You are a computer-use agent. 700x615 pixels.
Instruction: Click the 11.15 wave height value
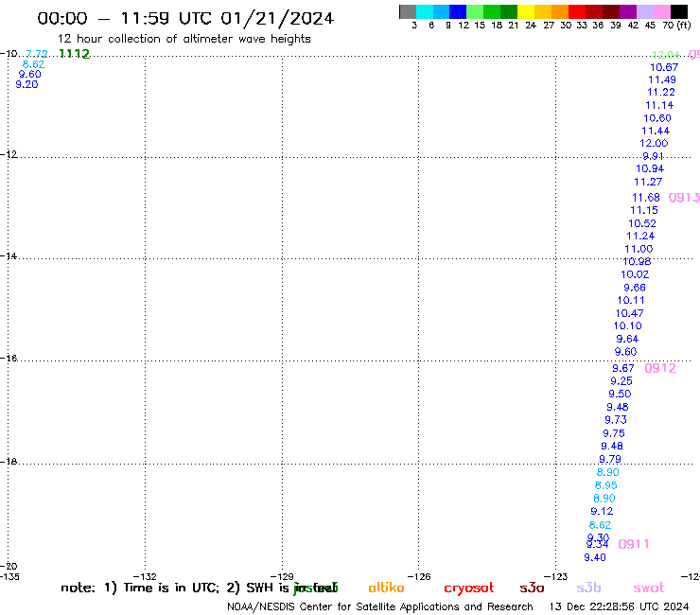(x=644, y=210)
